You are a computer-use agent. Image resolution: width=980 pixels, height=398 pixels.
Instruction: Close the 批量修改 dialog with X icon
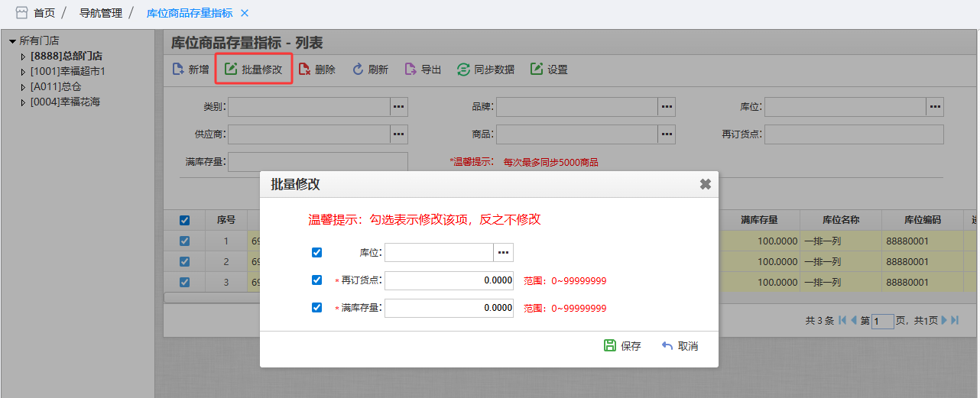[705, 184]
